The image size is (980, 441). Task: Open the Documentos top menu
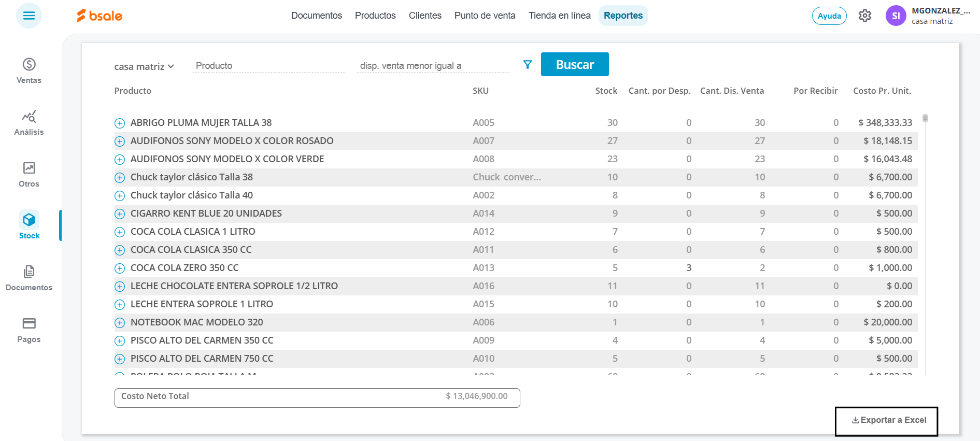pyautogui.click(x=317, y=16)
